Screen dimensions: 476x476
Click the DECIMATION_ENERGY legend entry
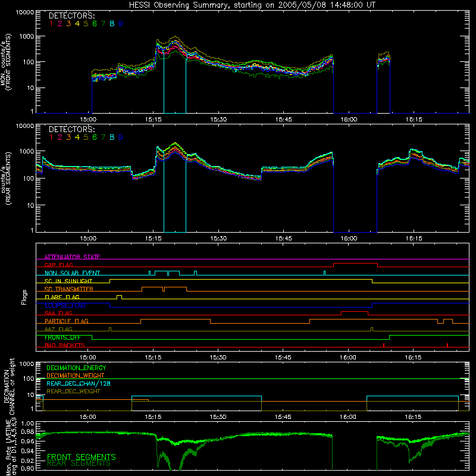[x=76, y=368]
